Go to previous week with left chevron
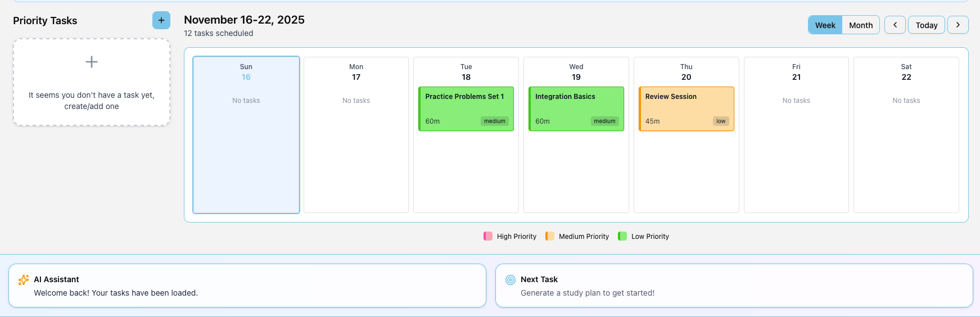 895,25
